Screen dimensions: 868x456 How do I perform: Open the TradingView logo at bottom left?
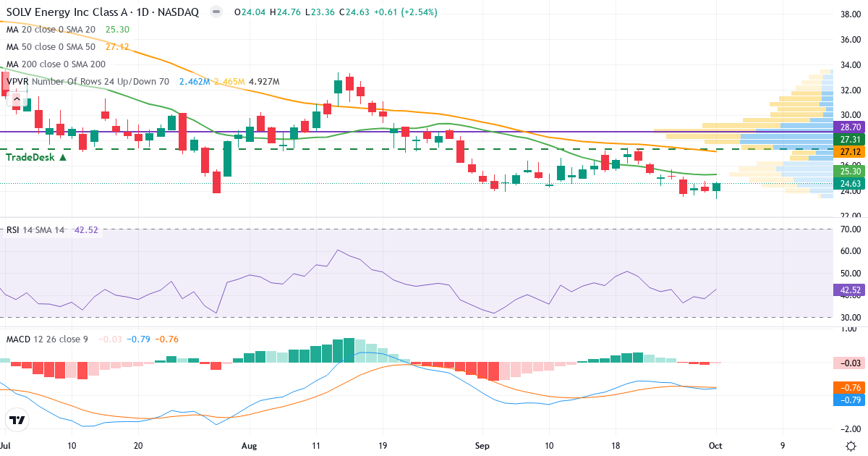tap(17, 420)
